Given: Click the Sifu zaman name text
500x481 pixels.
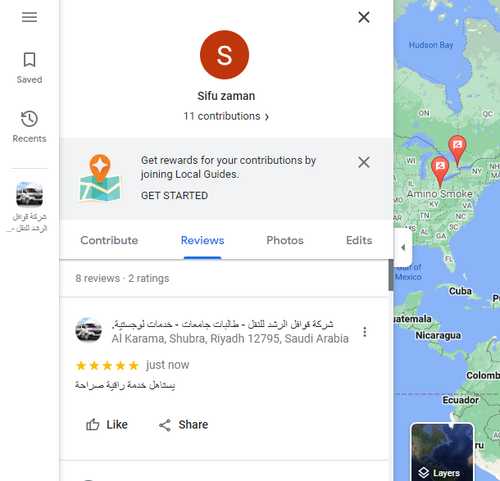Looking at the screenshot, I should click(226, 96).
